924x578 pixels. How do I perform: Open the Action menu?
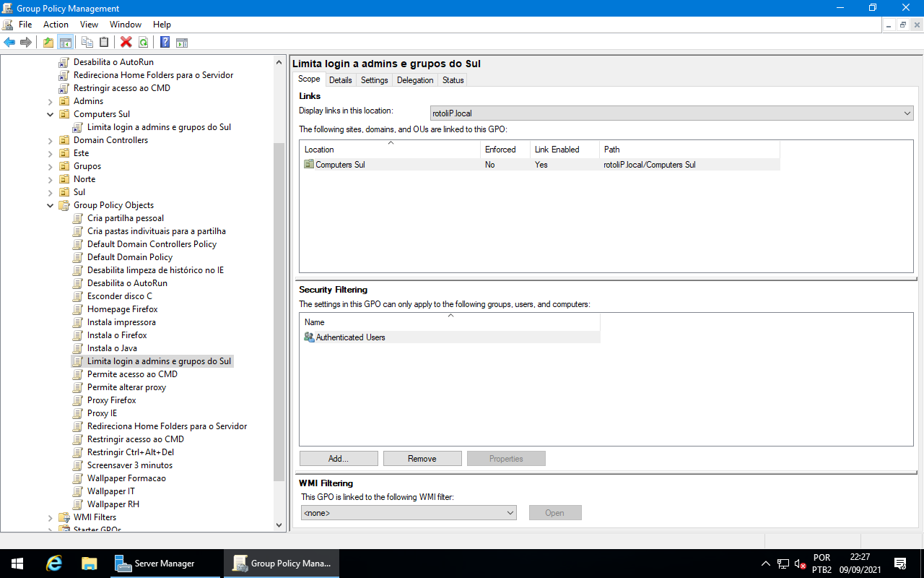tap(56, 25)
